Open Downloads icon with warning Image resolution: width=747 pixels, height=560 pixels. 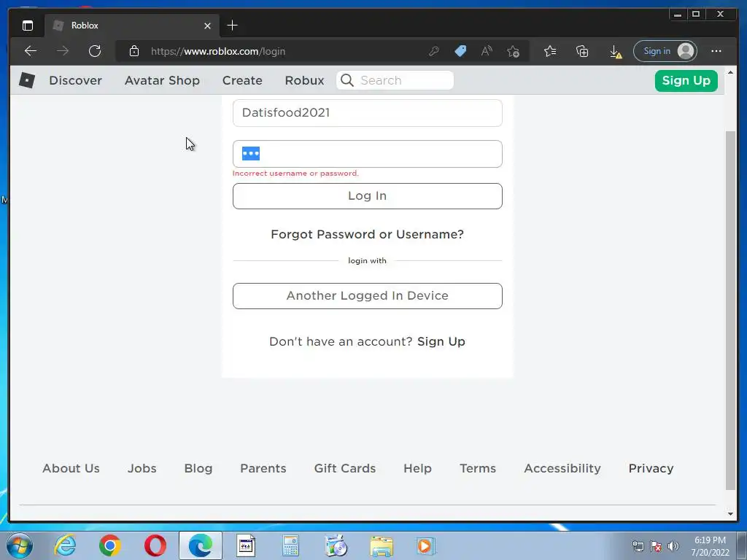pos(615,52)
